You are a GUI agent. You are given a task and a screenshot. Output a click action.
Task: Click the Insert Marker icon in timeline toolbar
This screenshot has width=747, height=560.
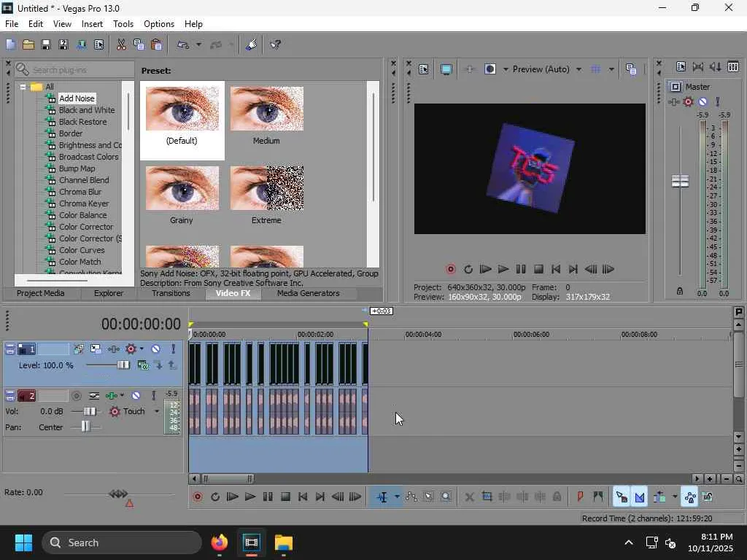[580, 497]
